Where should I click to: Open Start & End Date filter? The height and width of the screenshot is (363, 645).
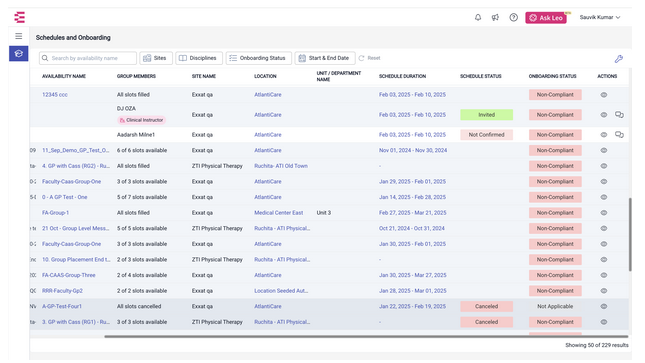point(325,58)
